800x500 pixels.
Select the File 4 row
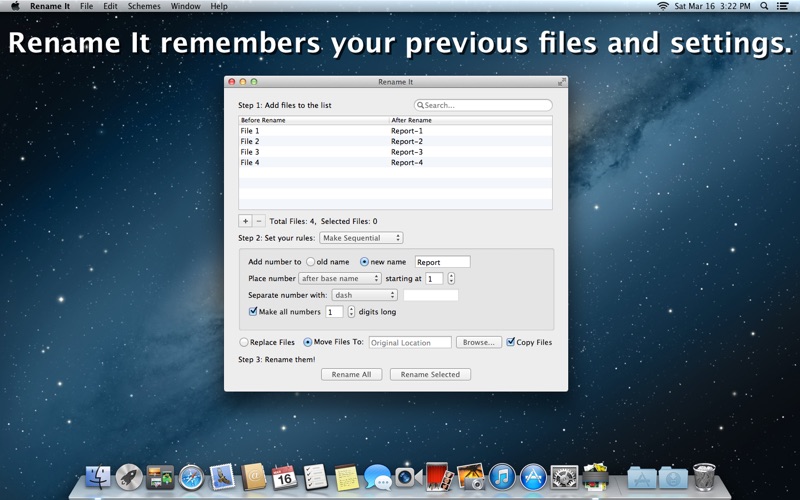click(x=395, y=162)
